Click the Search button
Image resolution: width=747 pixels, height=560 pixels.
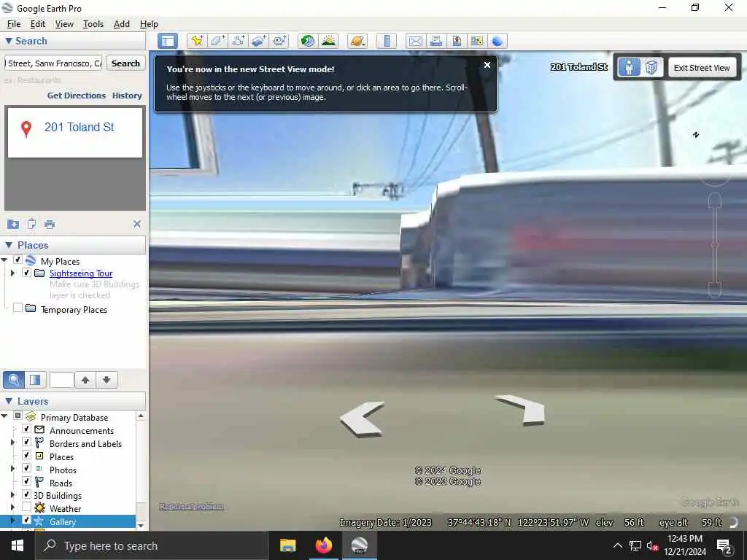[x=125, y=63]
